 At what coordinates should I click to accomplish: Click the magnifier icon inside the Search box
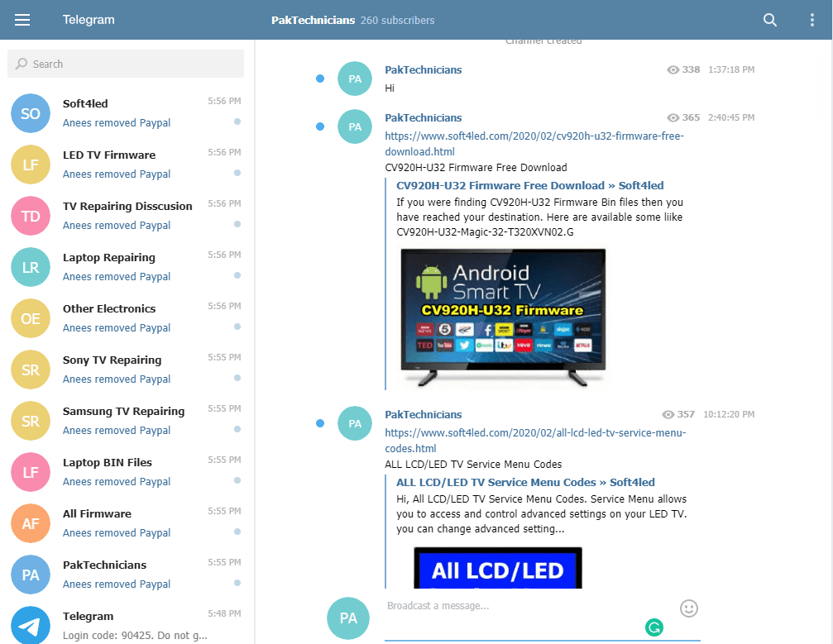pyautogui.click(x=22, y=64)
